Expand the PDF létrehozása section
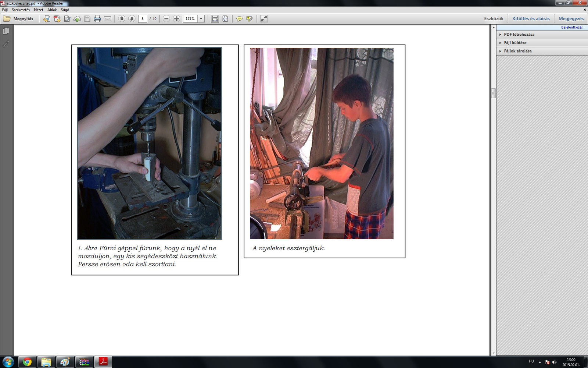Viewport: 588px width, 368px height. pos(542,35)
